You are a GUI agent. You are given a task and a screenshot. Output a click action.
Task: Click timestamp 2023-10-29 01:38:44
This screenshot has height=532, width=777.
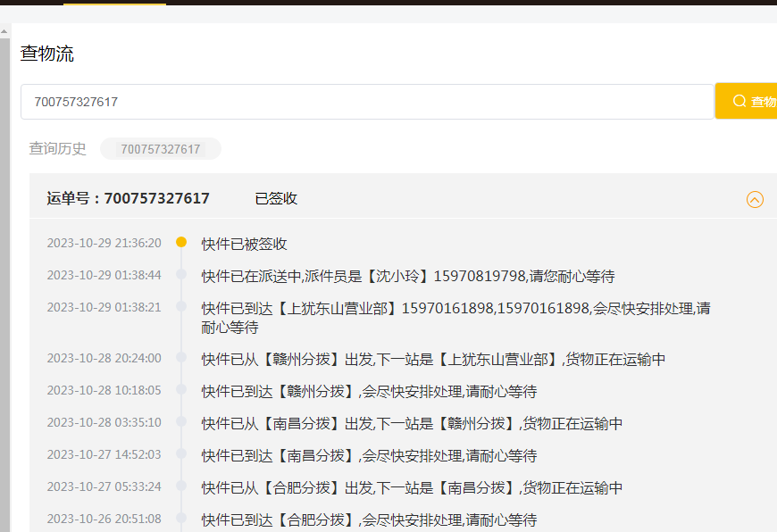pos(104,276)
